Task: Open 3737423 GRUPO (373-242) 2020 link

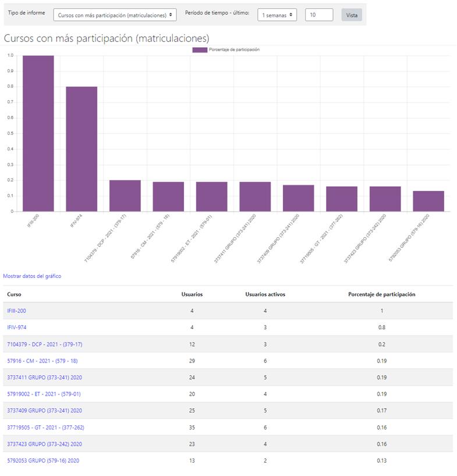Action: [44, 444]
